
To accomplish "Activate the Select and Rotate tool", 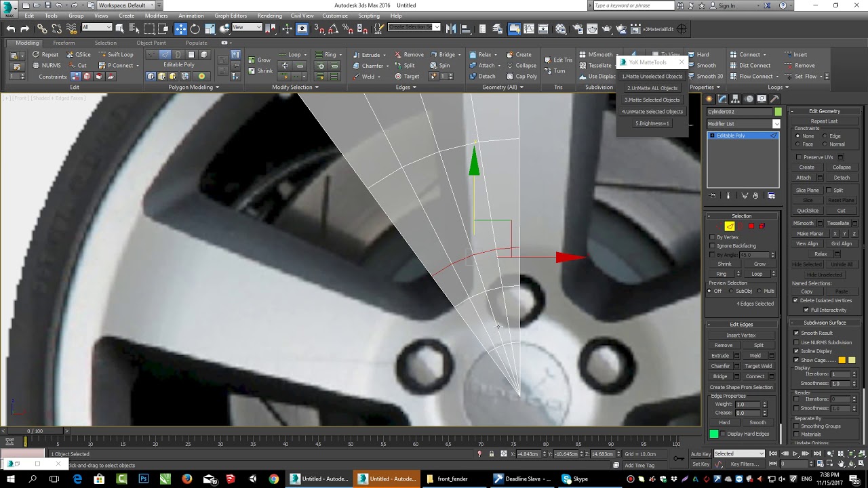I will coord(195,28).
